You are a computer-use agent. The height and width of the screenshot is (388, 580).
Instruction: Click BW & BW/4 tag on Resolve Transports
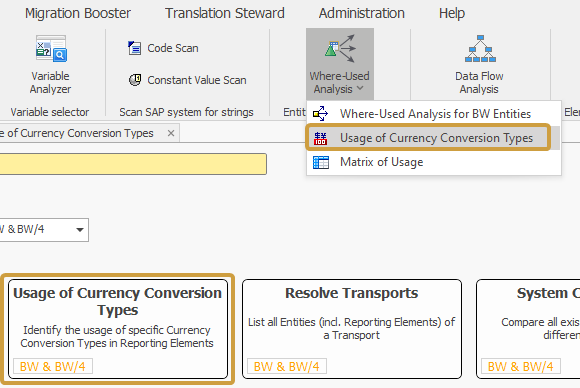(287, 367)
